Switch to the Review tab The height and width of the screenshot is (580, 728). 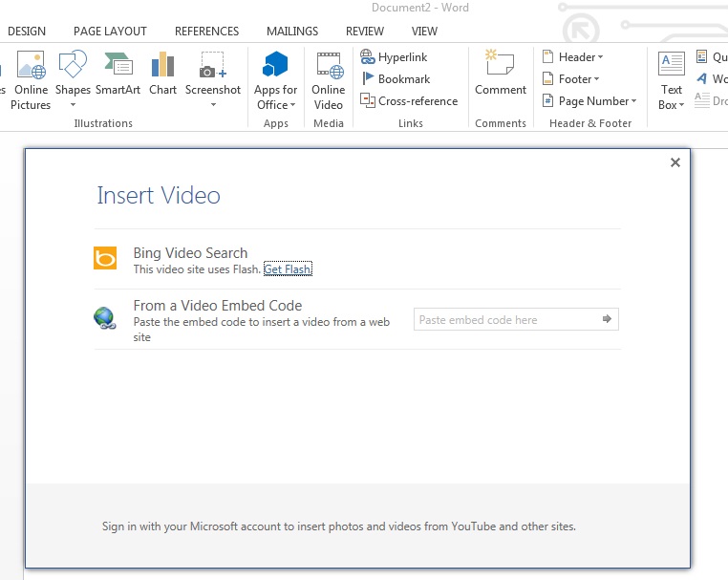[x=364, y=32]
